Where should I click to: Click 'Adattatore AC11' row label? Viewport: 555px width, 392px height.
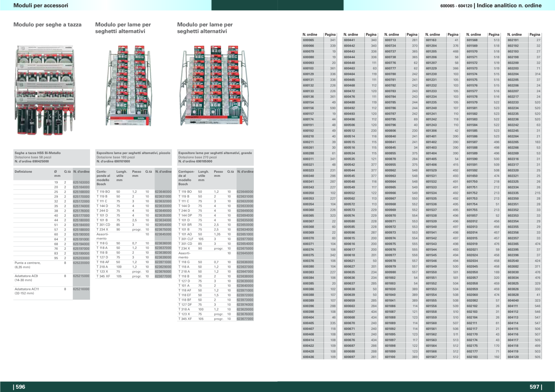pos(26,289)
